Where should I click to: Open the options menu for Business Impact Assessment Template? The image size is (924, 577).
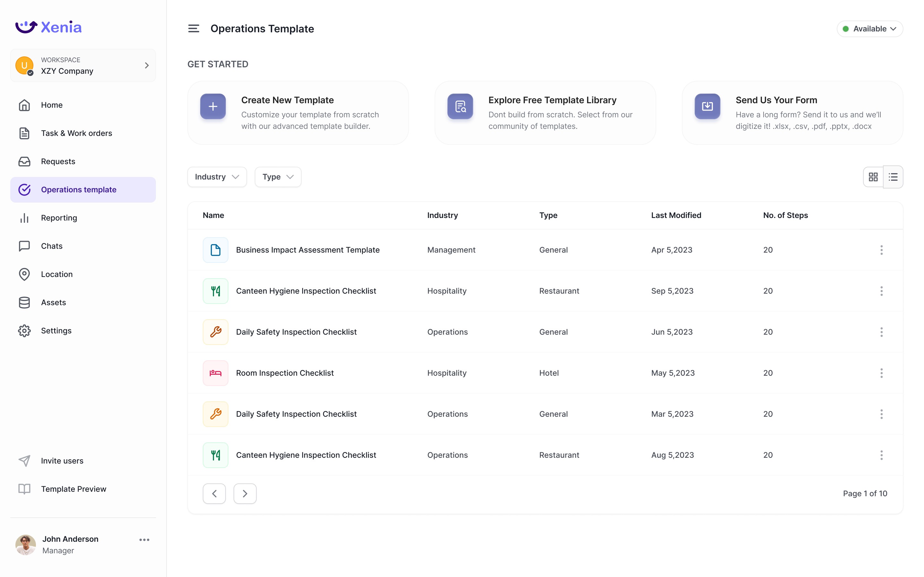point(881,250)
